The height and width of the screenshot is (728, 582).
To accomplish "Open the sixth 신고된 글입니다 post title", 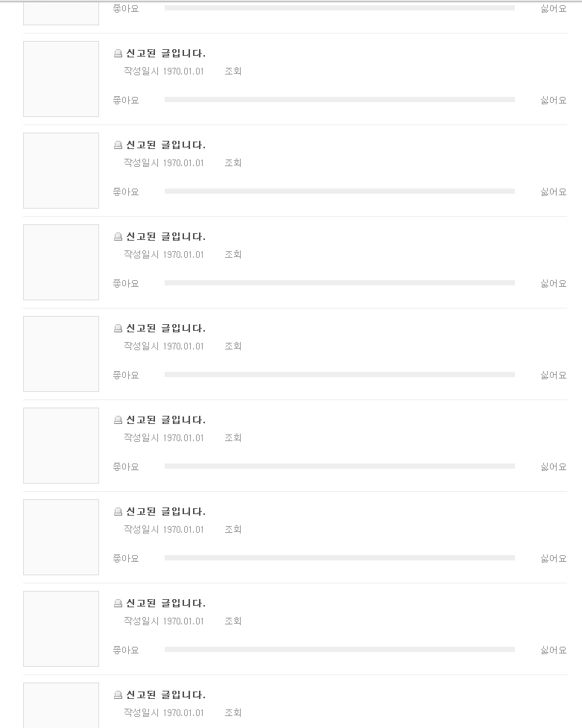I will 165,512.
